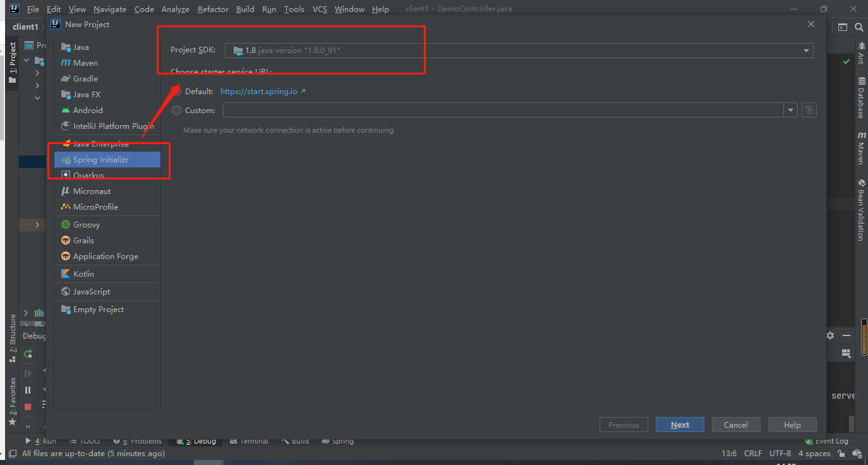868x465 pixels.
Task: Click read-only lock icon in status bar
Action: point(841,454)
